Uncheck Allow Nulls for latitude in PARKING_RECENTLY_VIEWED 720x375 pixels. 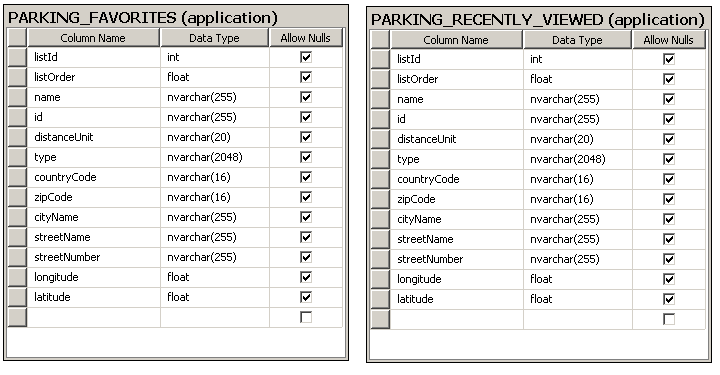[669, 299]
